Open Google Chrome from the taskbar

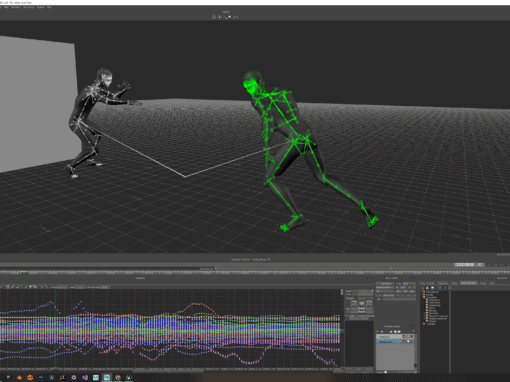click(x=118, y=377)
